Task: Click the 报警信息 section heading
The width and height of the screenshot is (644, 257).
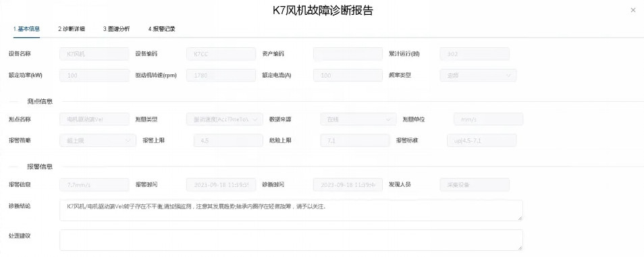Action: (40, 167)
